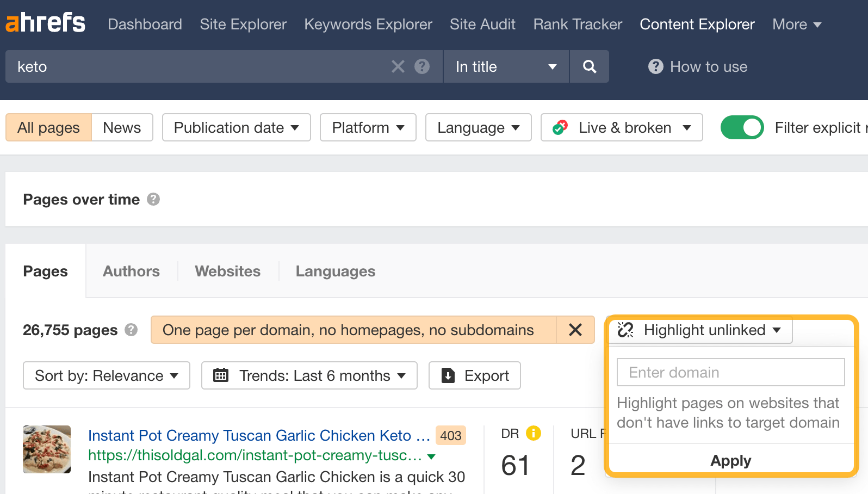868x494 pixels.
Task: Switch to News results
Action: (122, 127)
